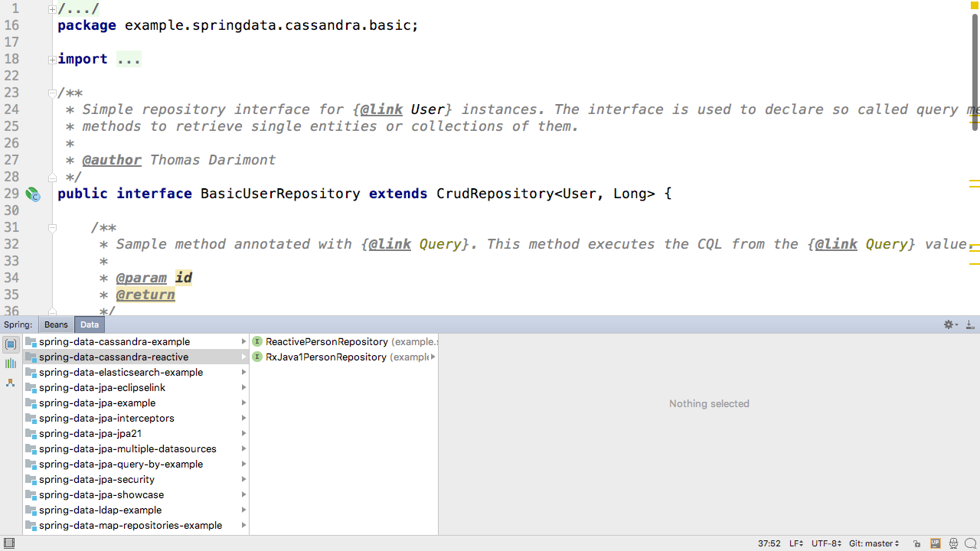Hide the Spring tool window with the down-arrow icon
This screenshot has width=980, height=551.
click(x=969, y=324)
